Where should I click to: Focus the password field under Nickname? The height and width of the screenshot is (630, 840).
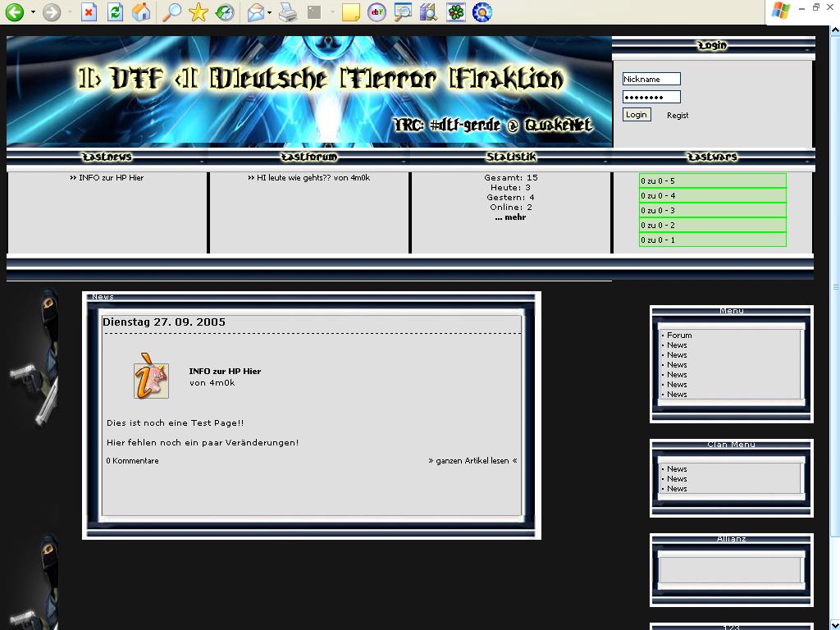coord(651,97)
